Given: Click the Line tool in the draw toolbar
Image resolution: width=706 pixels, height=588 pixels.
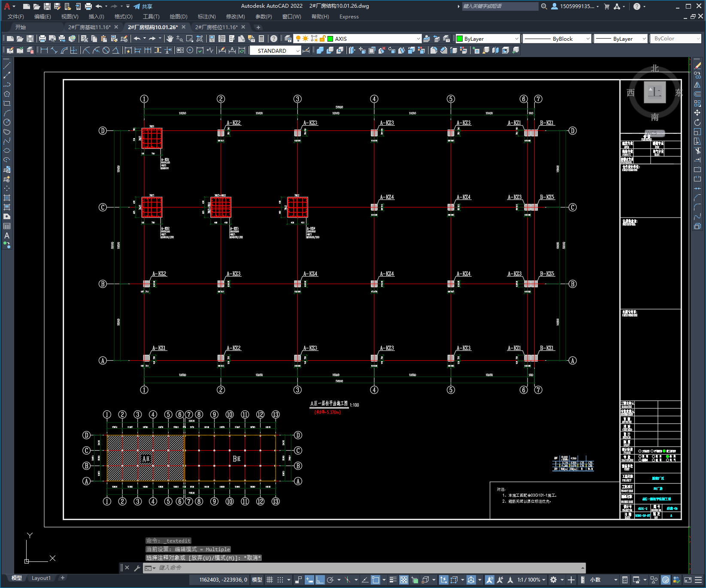Looking at the screenshot, I should [x=7, y=66].
